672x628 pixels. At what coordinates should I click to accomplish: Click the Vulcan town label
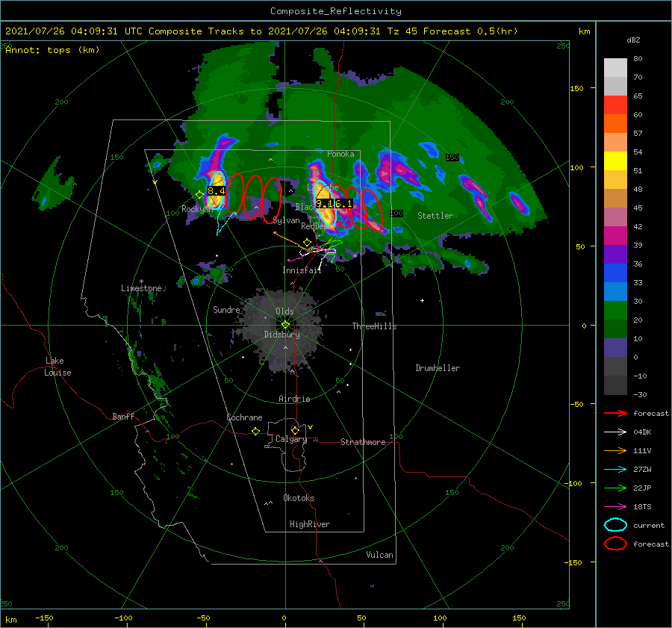coord(380,555)
